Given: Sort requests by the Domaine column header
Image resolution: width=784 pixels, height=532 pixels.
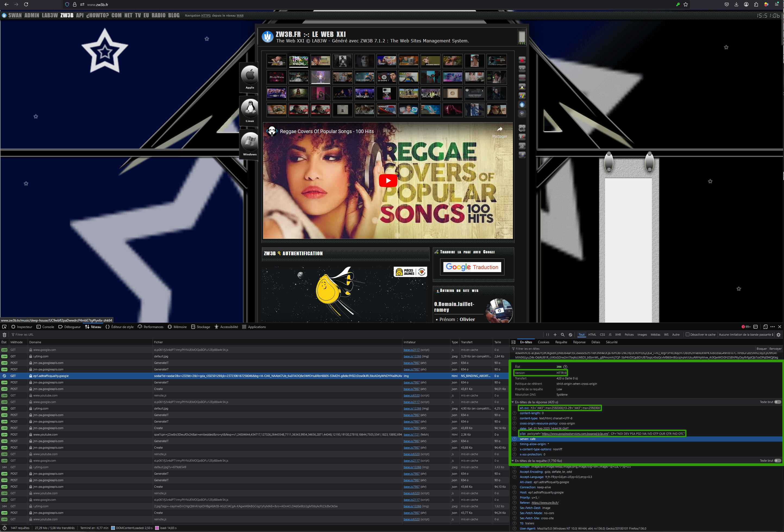Looking at the screenshot, I should (90, 342).
